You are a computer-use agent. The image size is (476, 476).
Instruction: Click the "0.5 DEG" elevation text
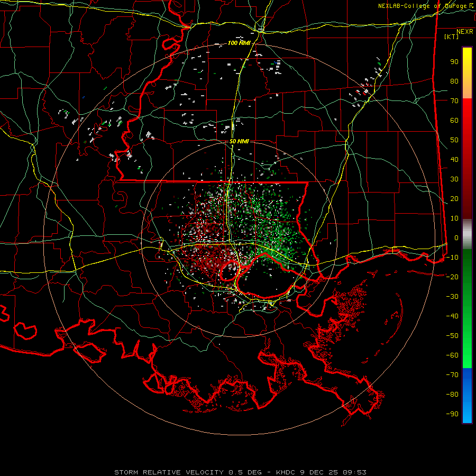click(x=245, y=472)
